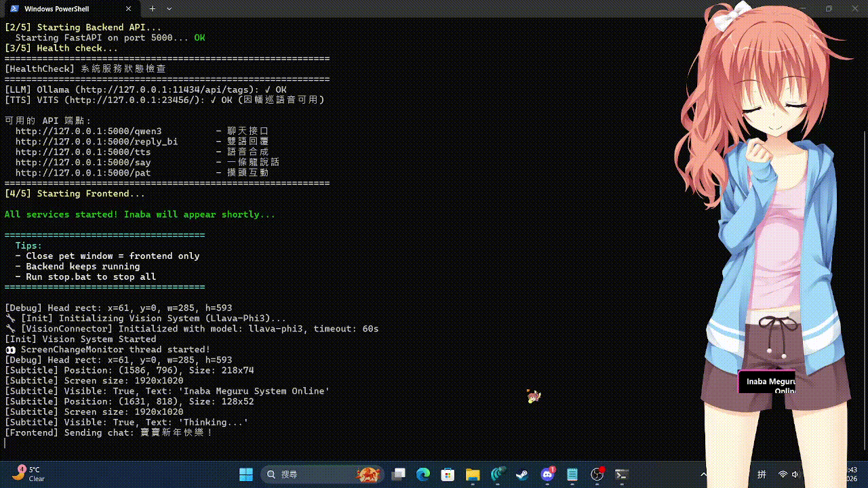Screen dimensions: 868x488
Task: Close the Windows PowerShell tab
Action: 130,9
